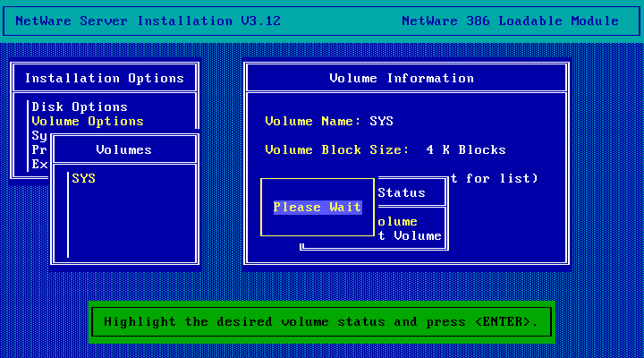The width and height of the screenshot is (644, 358).
Task: Select Disk Options in Installation Options
Action: [x=80, y=107]
